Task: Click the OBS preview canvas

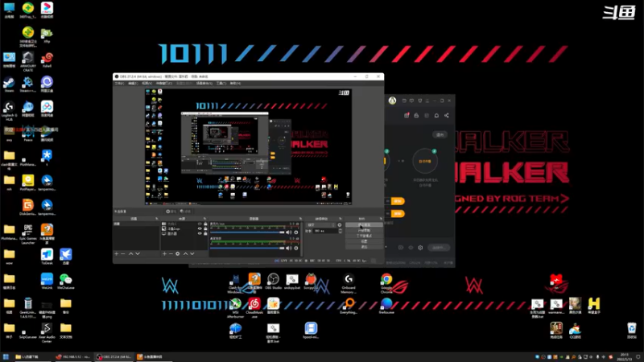Action: coord(249,146)
